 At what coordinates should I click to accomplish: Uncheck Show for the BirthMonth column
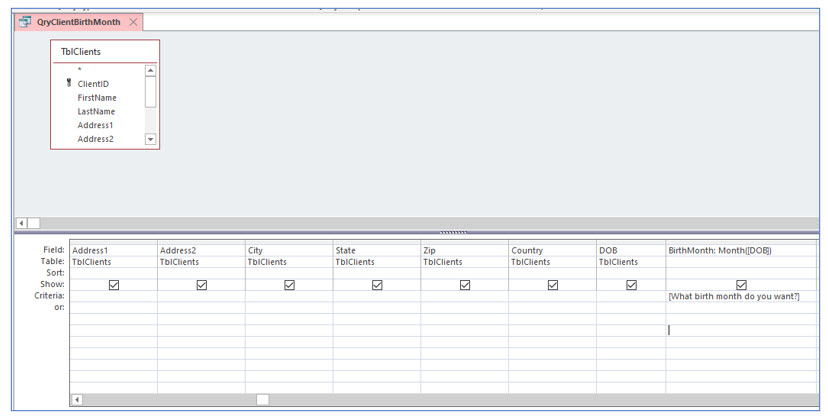click(741, 285)
